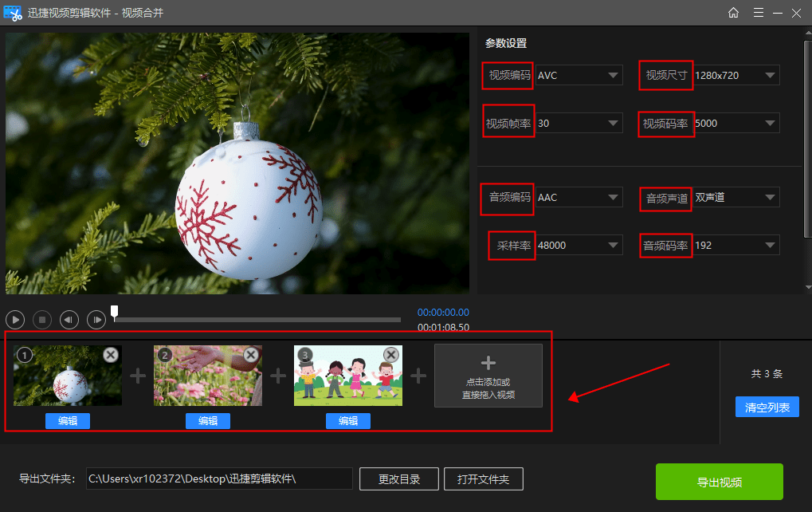
Task: Click plus icon between clips 1 and 2
Action: click(138, 376)
